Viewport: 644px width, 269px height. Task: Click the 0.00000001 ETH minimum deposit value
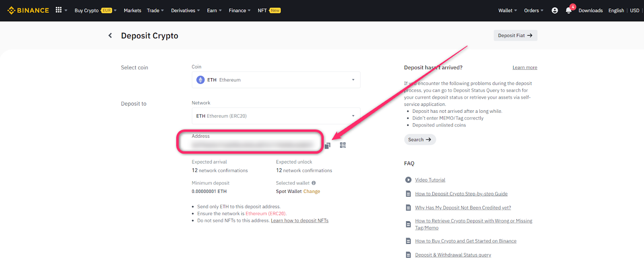click(x=209, y=191)
